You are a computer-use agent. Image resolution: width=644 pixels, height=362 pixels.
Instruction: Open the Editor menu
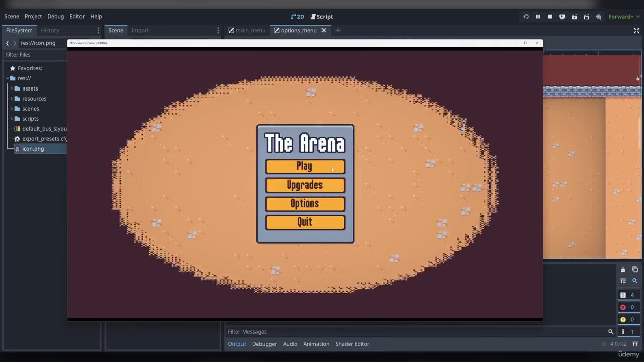77,16
